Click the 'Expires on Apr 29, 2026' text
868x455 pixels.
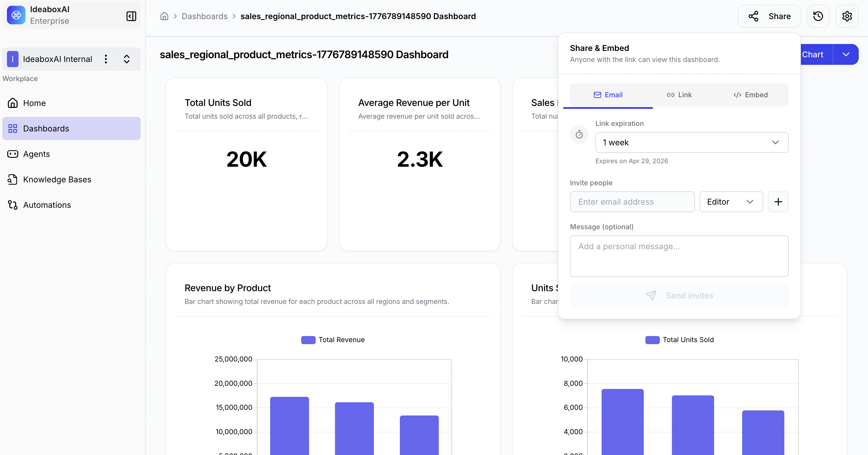point(631,161)
